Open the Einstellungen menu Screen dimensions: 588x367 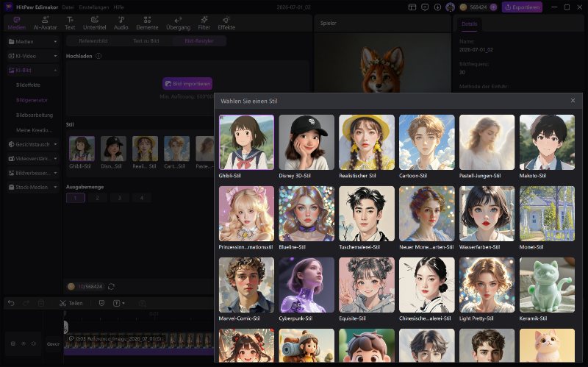tap(94, 7)
